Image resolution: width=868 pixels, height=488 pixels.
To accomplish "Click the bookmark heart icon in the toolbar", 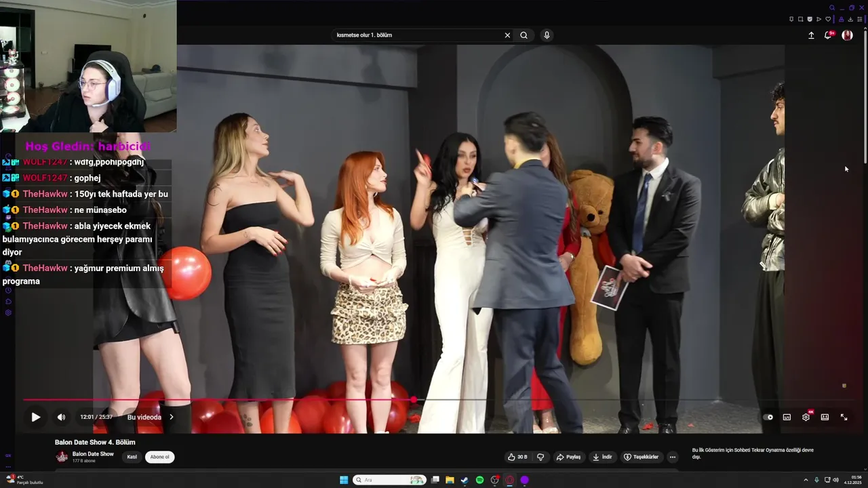I will click(x=827, y=19).
